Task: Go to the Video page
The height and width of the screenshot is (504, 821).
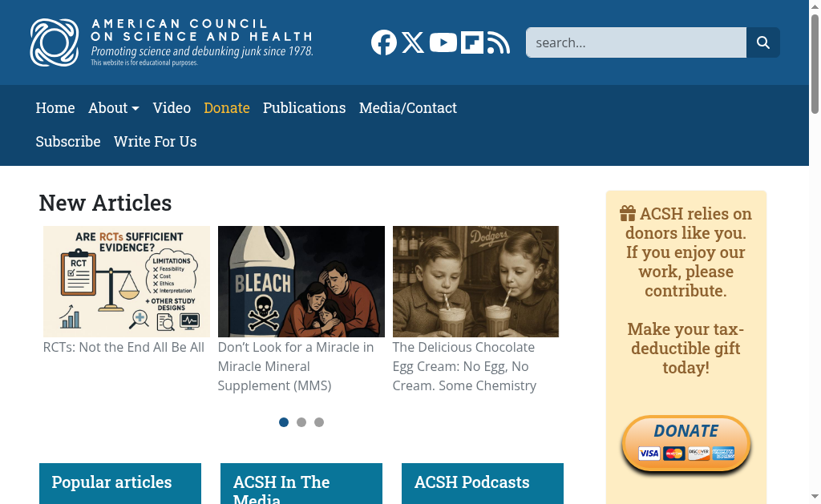Action: point(172,108)
